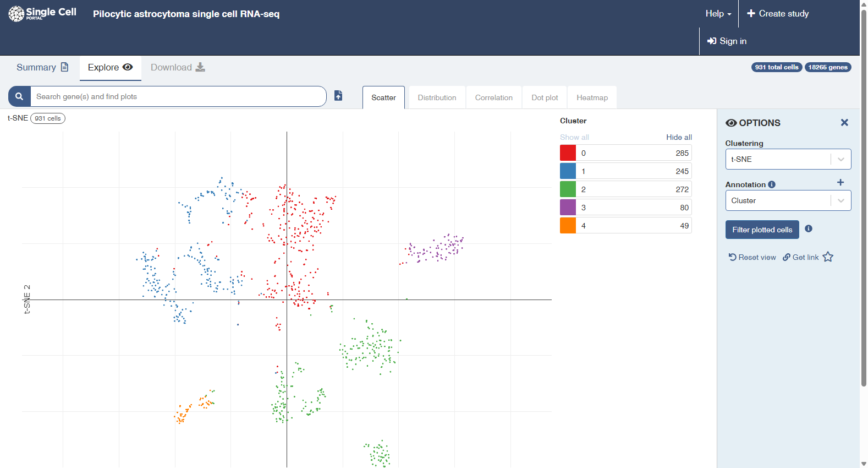This screenshot has height=468, width=868.
Task: Select the Scatter plot tab
Action: pos(383,97)
